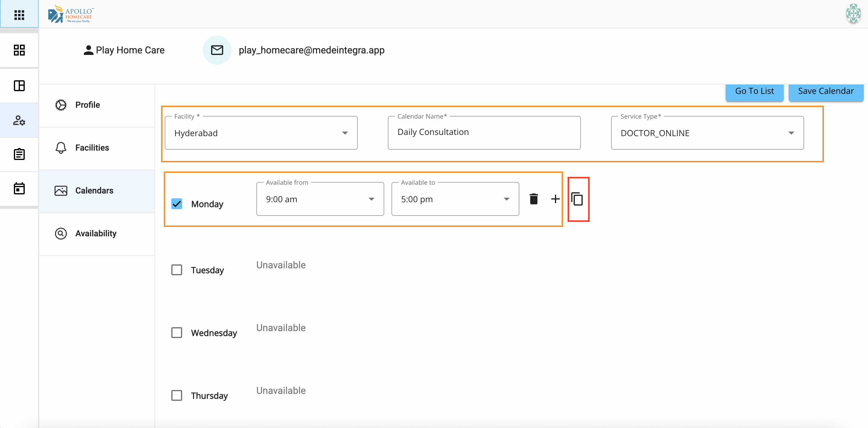Image resolution: width=868 pixels, height=428 pixels.
Task: Click the apps grid icon at top-left
Action: [x=19, y=14]
